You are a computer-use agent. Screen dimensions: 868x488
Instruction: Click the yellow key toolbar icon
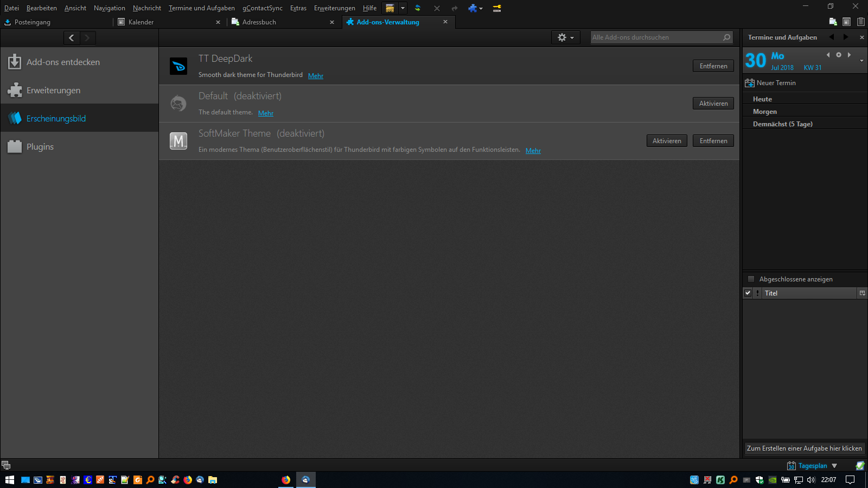497,8
